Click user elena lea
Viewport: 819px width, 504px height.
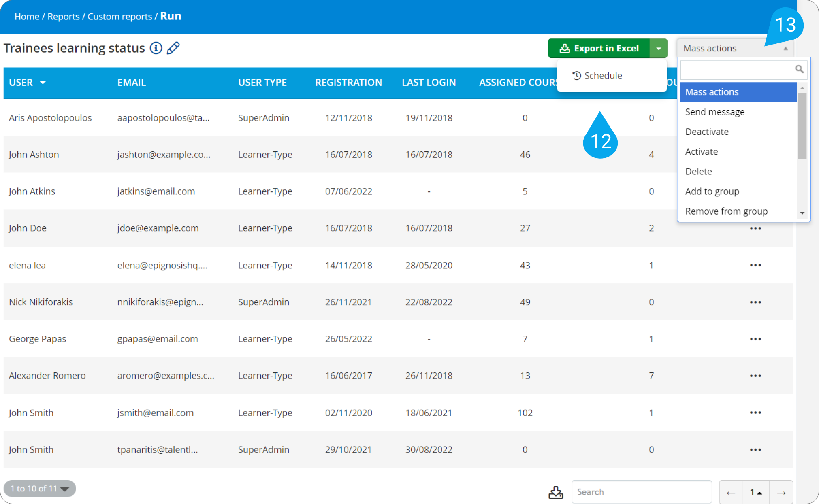click(27, 266)
